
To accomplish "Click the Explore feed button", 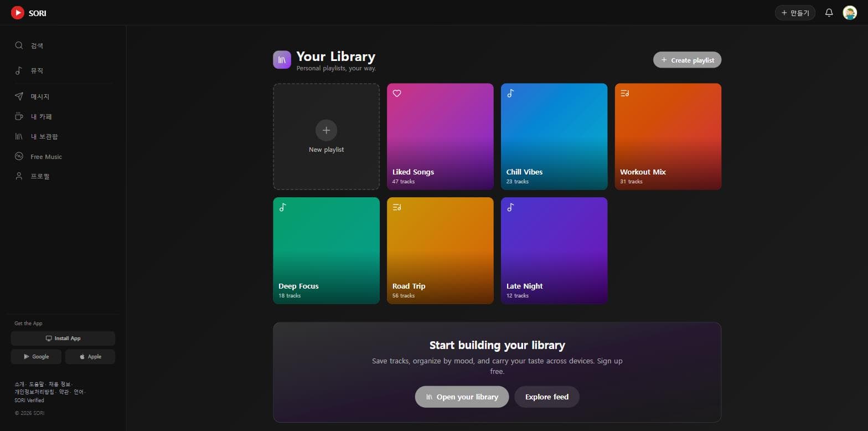I will (547, 397).
